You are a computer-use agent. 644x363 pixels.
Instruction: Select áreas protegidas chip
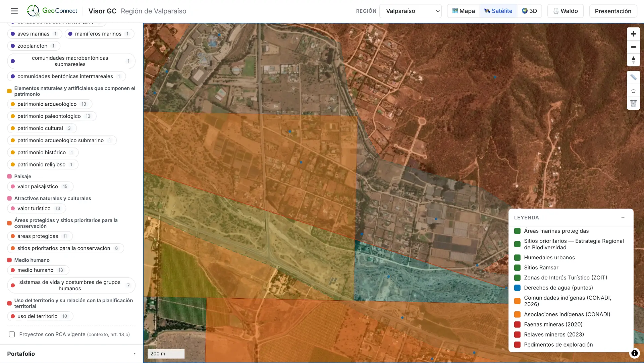40,236
